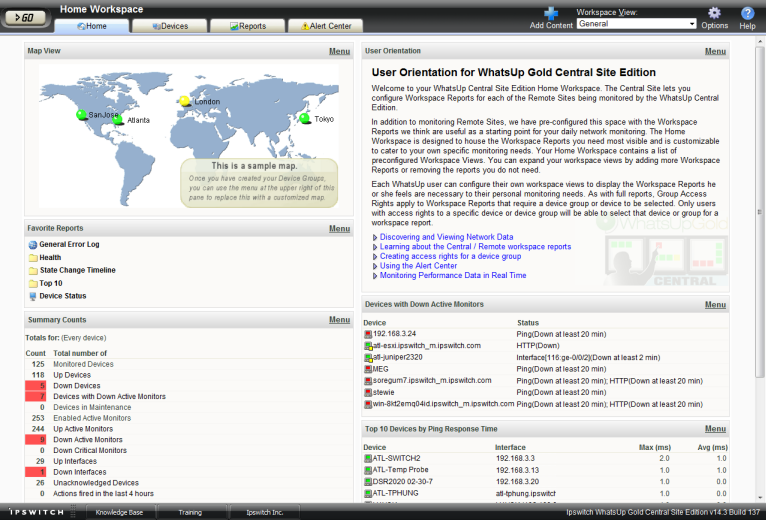Click the Ipswitch logo in footer
Image resolution: width=766 pixels, height=520 pixels.
pos(36,512)
